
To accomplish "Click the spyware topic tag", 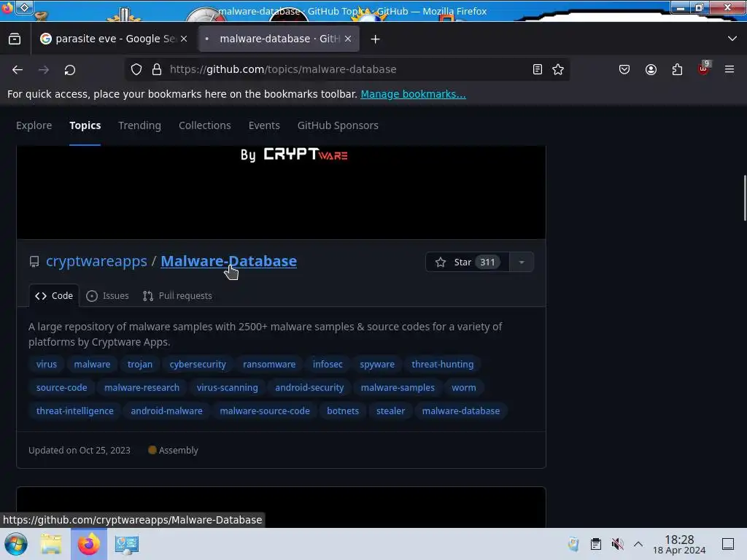I will point(377,365).
